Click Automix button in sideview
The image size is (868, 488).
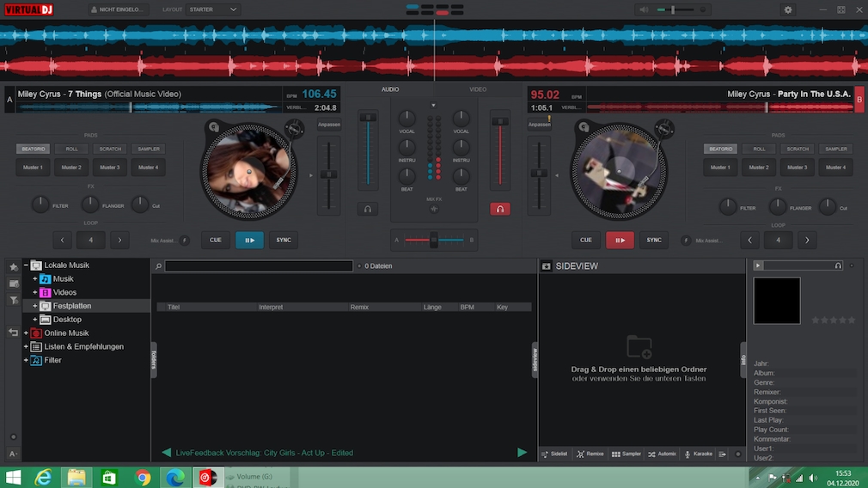click(662, 454)
